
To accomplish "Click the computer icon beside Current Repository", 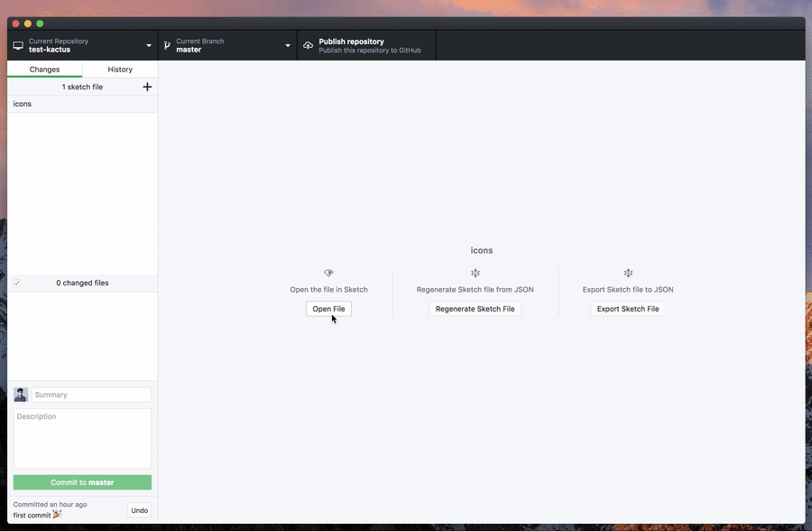I will (x=18, y=46).
